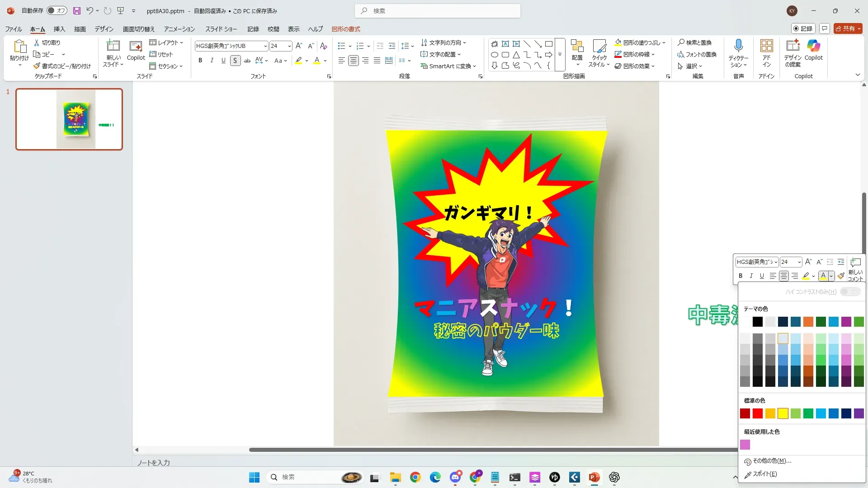Screen dimensions: 868x488
Task: Open the Animations ribbon tab
Action: [x=179, y=29]
